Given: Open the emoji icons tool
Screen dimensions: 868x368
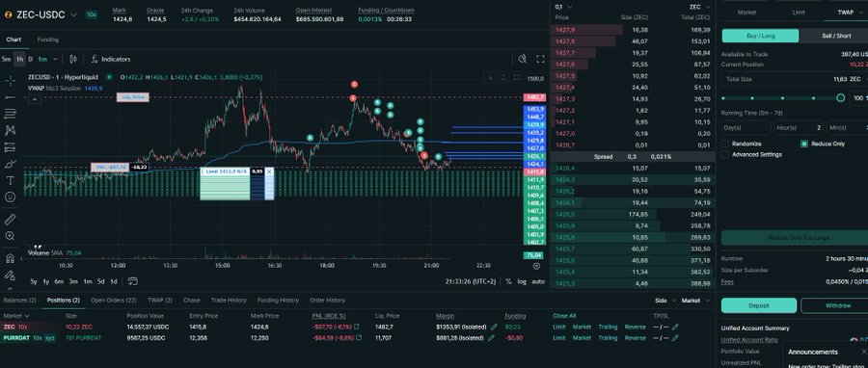Looking at the screenshot, I should click(x=10, y=197).
